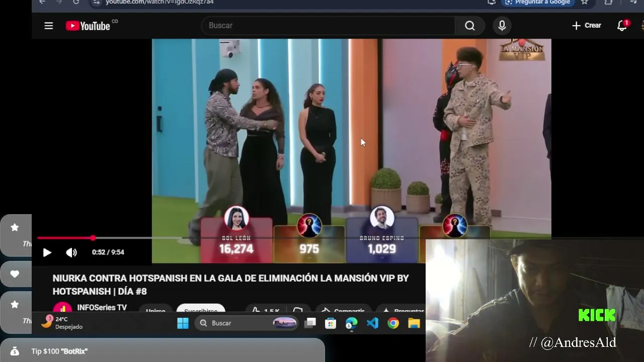Open YouTube notifications bell
This screenshot has width=644, height=362.
pyautogui.click(x=622, y=26)
